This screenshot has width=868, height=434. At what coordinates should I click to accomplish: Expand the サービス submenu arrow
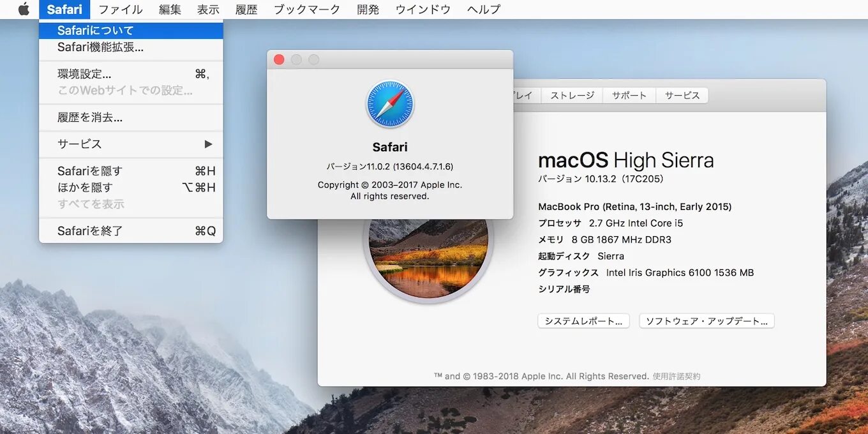208,144
